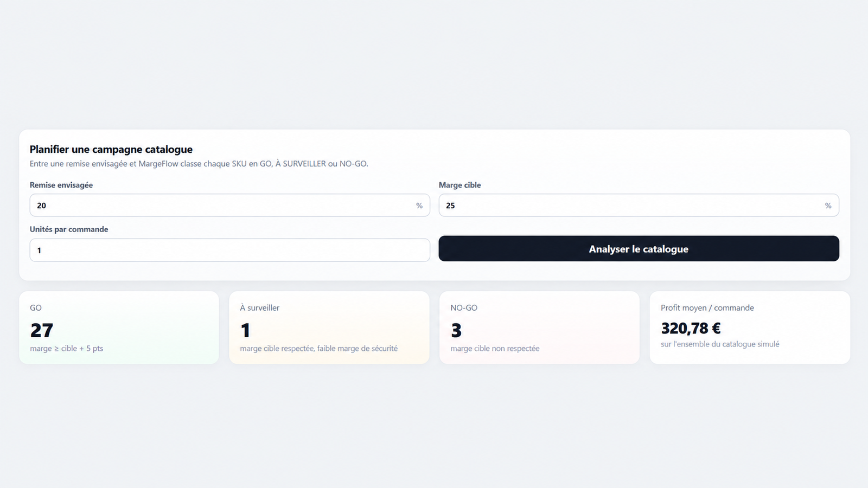The image size is (868, 488).
Task: Click the Remise envisagée label
Action: 61,185
